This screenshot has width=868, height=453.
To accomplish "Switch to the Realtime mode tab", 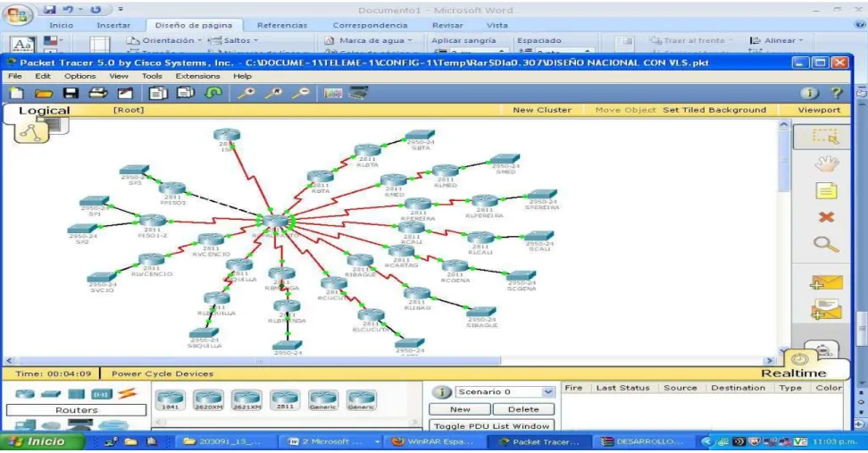I will pyautogui.click(x=793, y=373).
